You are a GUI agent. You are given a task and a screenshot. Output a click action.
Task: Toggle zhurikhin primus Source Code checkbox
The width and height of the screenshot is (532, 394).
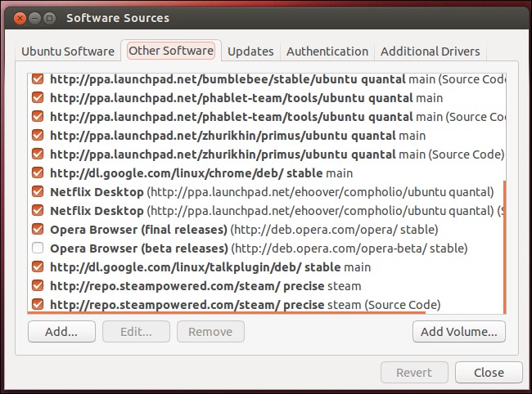point(38,154)
